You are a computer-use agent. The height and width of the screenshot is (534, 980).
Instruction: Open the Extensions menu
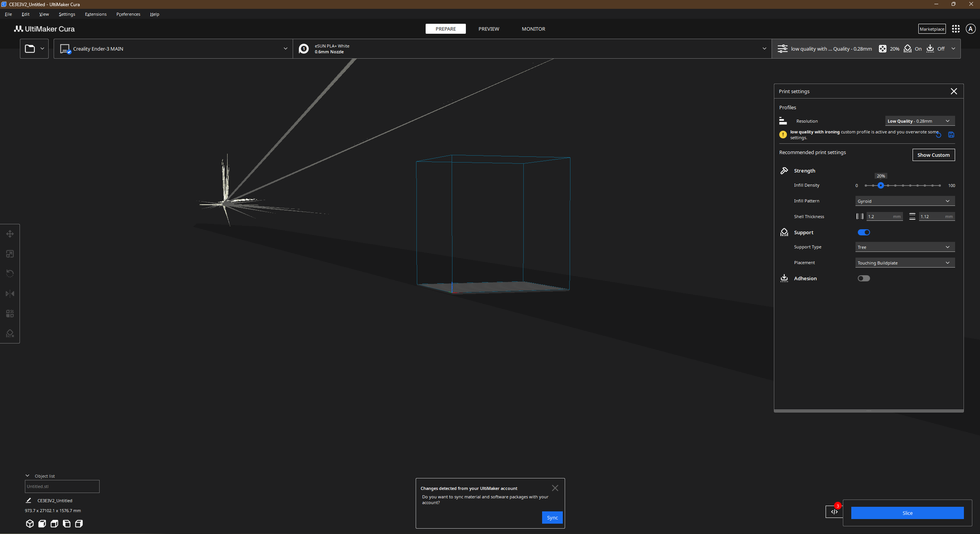pos(96,14)
